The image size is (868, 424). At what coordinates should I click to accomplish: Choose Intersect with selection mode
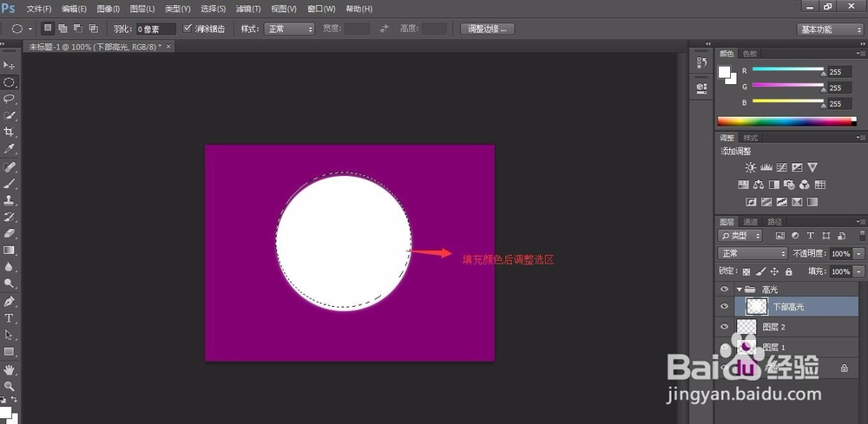93,29
